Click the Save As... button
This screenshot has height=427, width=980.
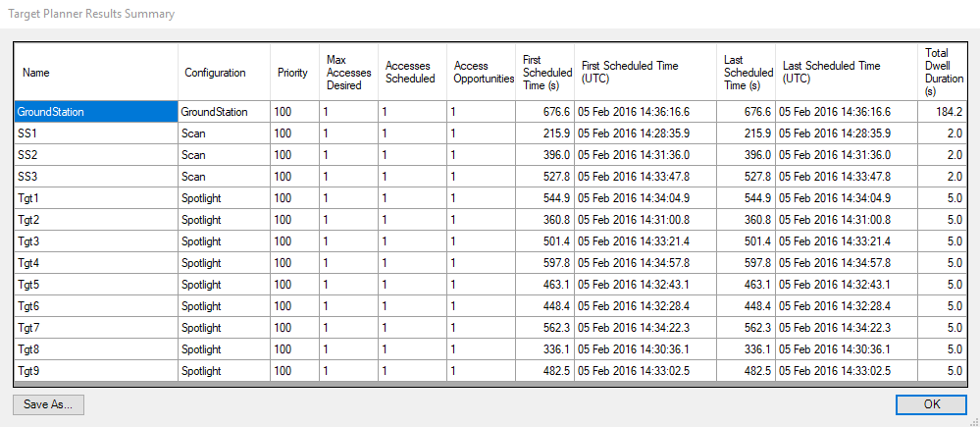tap(49, 403)
